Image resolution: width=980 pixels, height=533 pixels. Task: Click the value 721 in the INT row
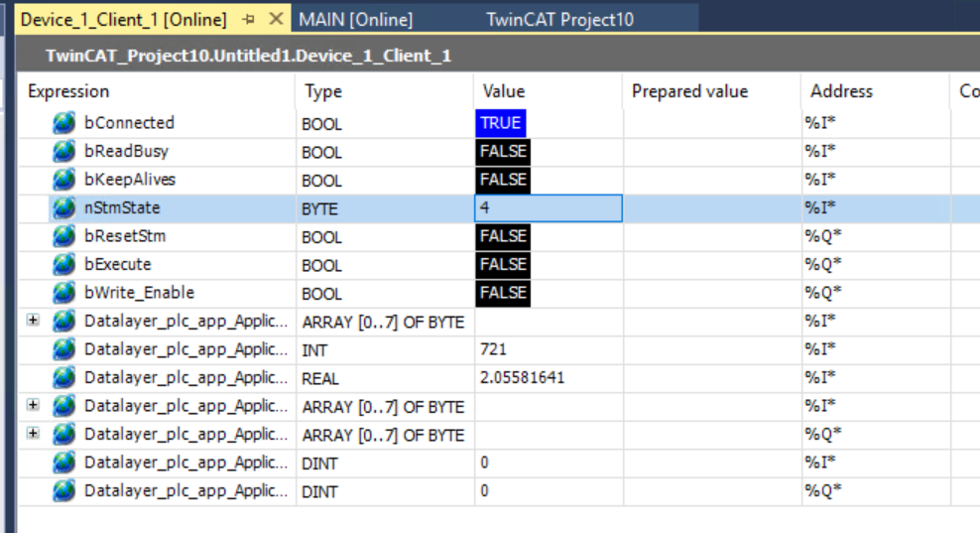(x=493, y=349)
